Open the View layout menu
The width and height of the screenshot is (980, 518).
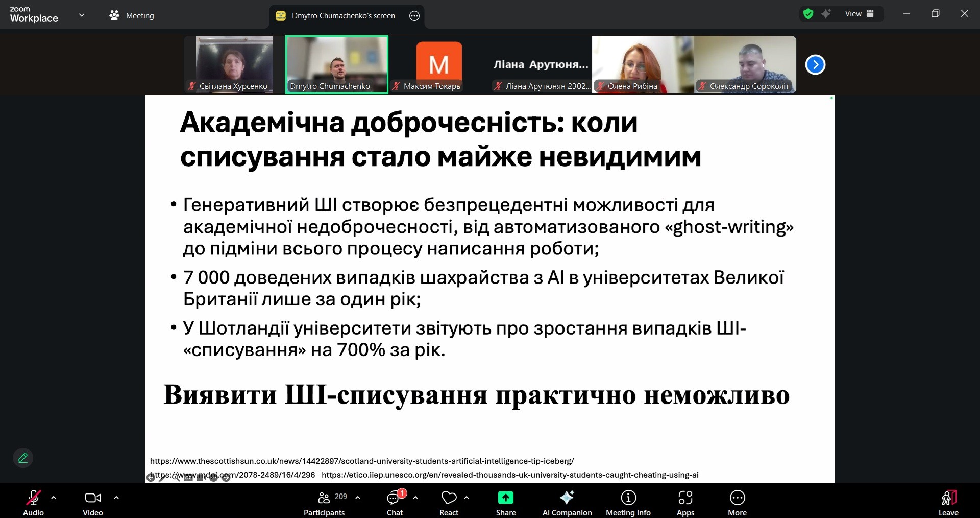click(x=859, y=14)
